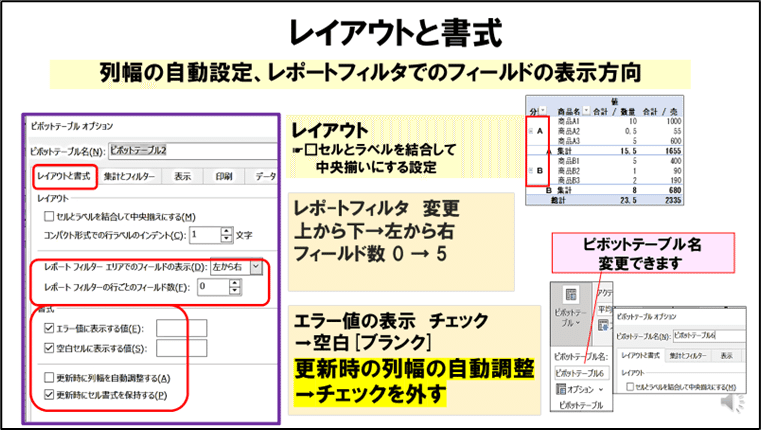761x430 pixels.
Task: Click the オプション button in the ribbon
Action: pyautogui.click(x=579, y=390)
